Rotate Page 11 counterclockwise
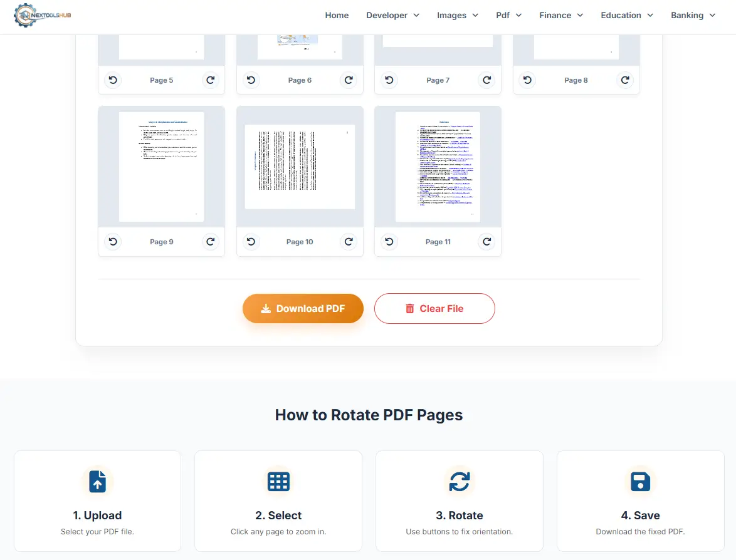 click(389, 242)
